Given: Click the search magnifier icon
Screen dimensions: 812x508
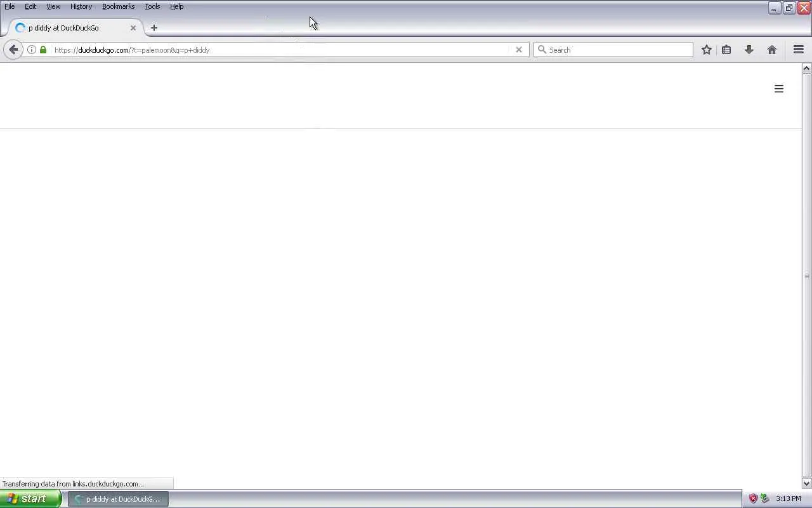Looking at the screenshot, I should click(x=542, y=50).
